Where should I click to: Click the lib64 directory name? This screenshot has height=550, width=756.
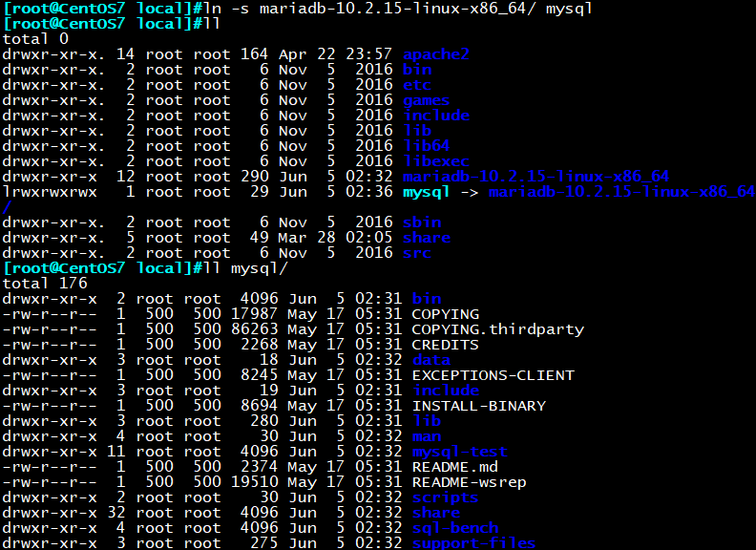click(x=427, y=146)
